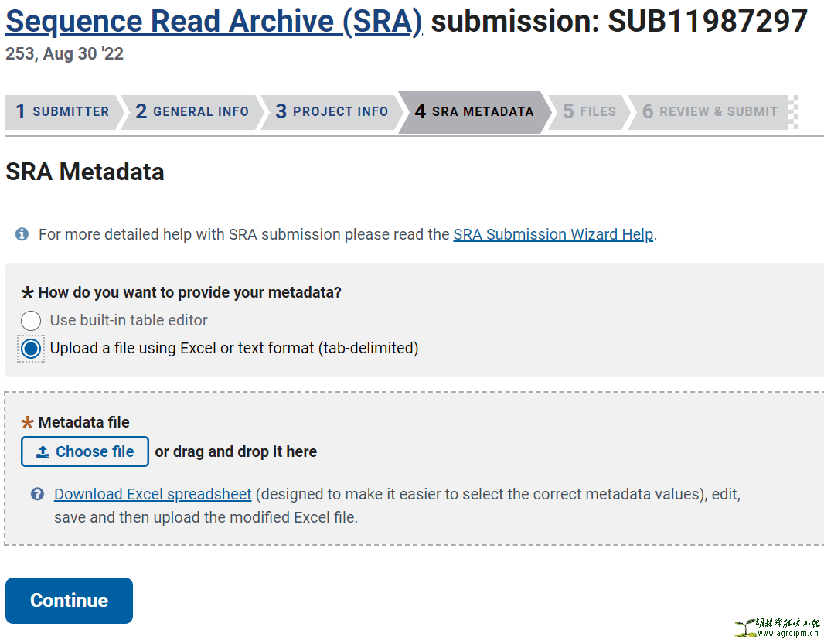Click the 'or drag and drop it here' text

[x=236, y=452]
